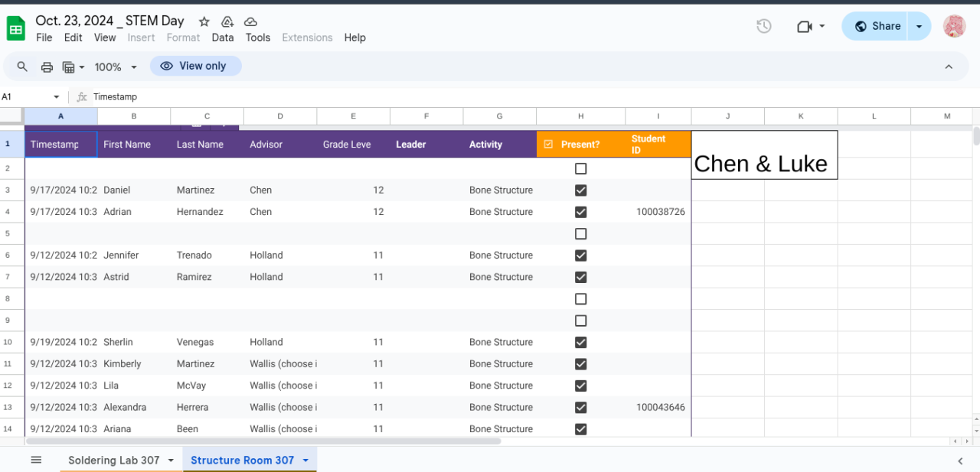Start a Meet call with camera icon
980x472 pixels.
[x=804, y=26]
